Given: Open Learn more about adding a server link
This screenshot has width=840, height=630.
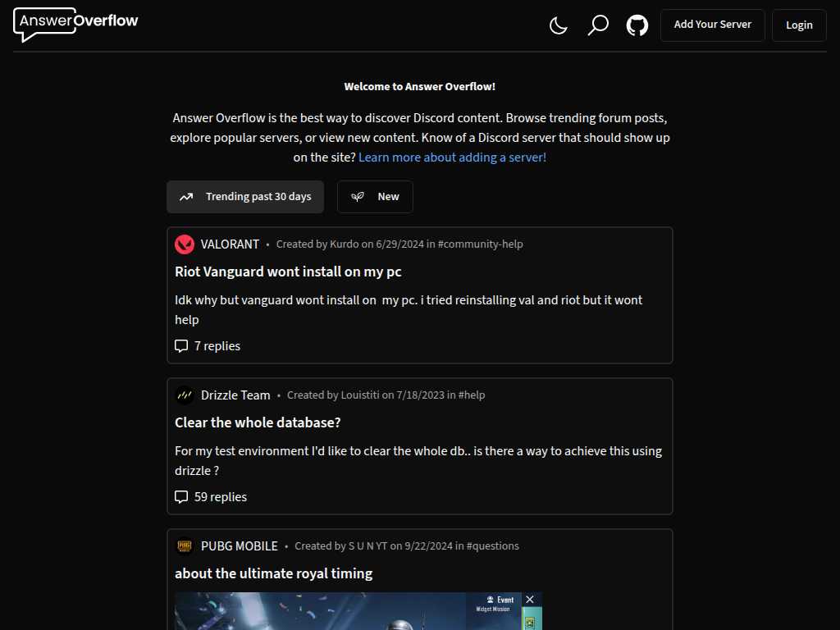Looking at the screenshot, I should (452, 157).
